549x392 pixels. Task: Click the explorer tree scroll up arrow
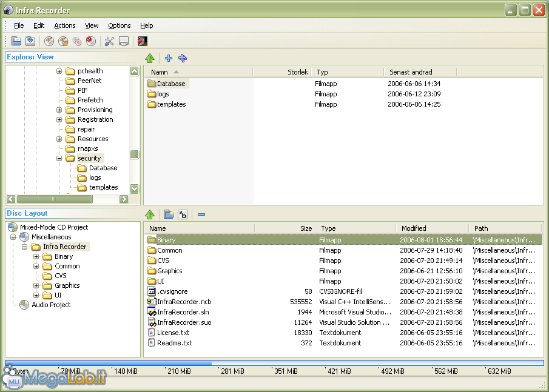(135, 71)
